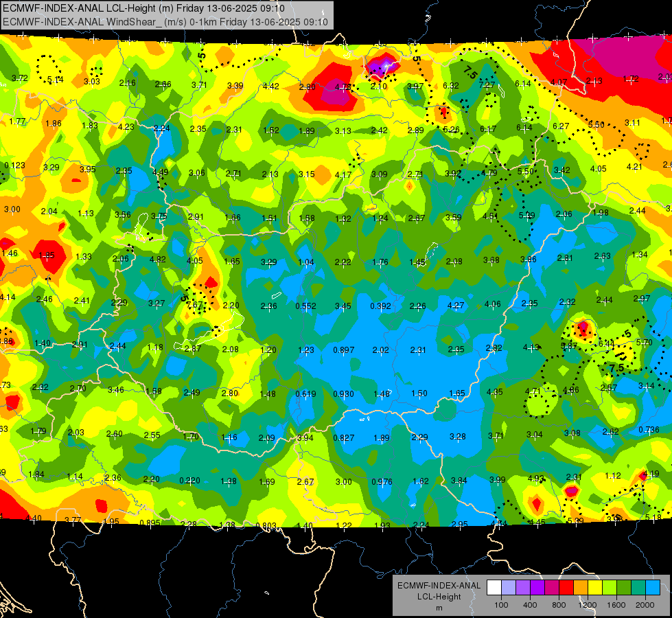This screenshot has height=618, width=672.
Task: Click the wind shear value 7.67
Action: point(194,304)
